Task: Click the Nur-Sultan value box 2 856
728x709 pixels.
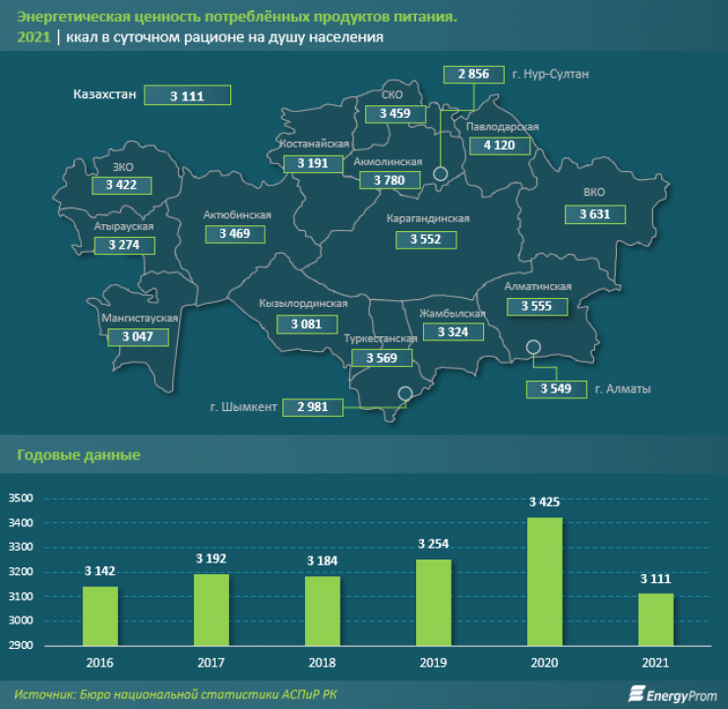Action: [x=473, y=75]
